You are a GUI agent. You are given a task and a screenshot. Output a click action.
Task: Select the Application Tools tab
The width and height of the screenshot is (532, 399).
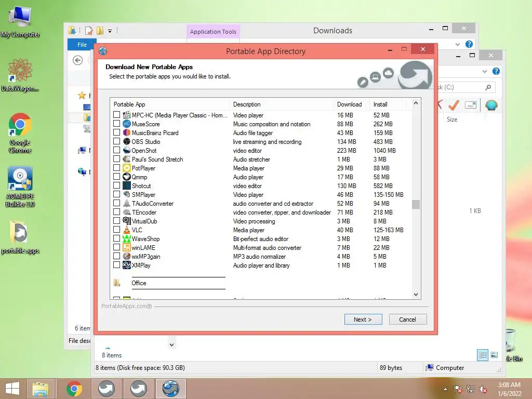[x=213, y=32]
